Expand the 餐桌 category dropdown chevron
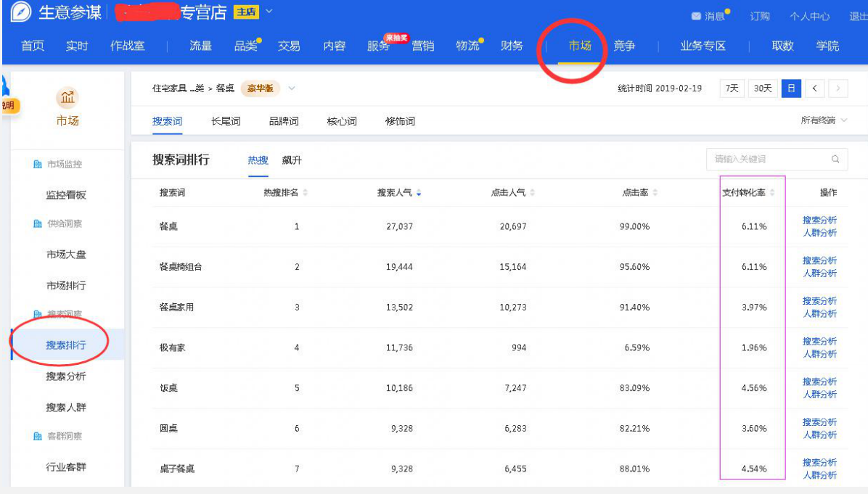Image resolution: width=868 pixels, height=494 pixels. [x=292, y=88]
